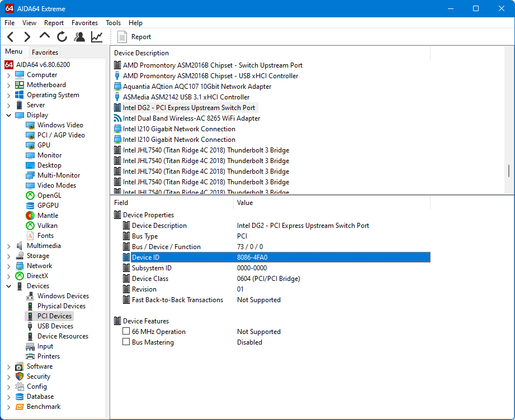Open the user manager toolbar icon

79,37
